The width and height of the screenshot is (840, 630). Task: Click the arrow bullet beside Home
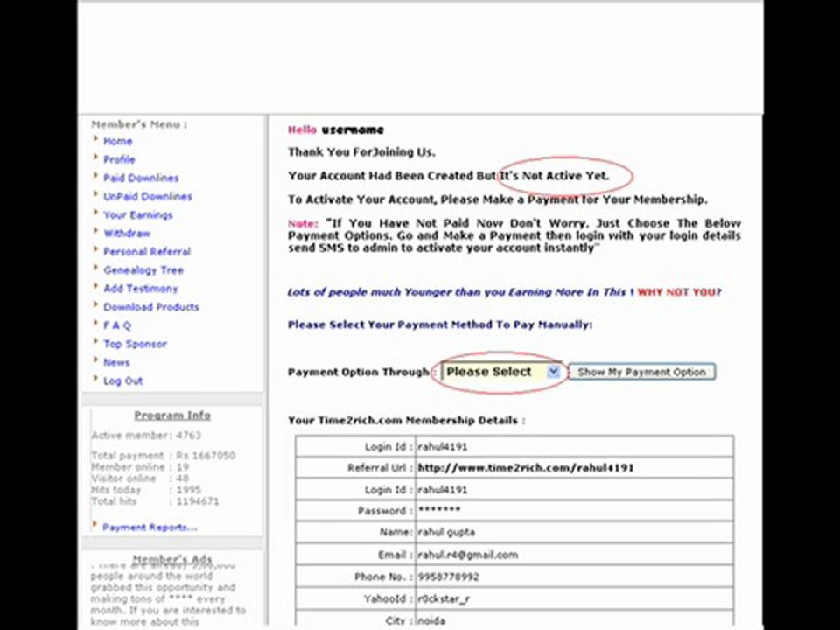(x=95, y=139)
